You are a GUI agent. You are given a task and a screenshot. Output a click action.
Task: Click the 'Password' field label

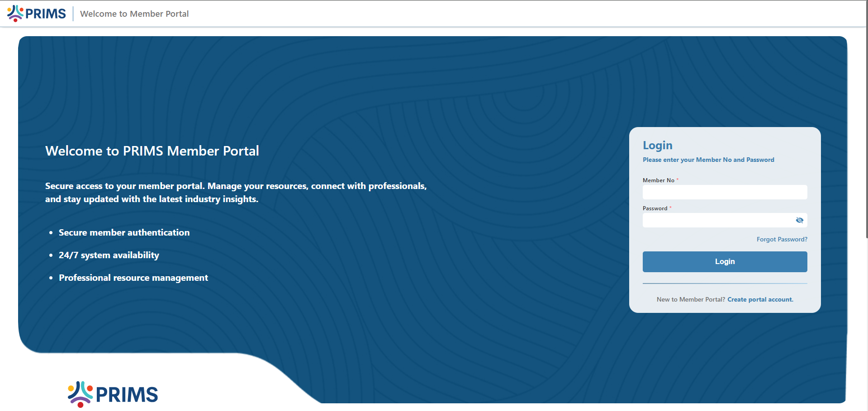click(655, 208)
